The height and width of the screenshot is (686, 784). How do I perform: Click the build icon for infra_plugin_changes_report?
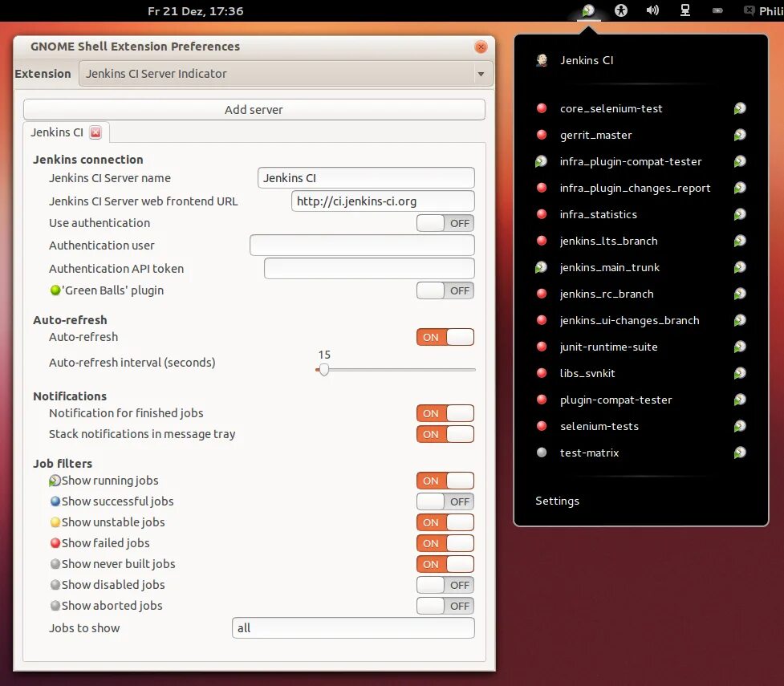pos(740,188)
